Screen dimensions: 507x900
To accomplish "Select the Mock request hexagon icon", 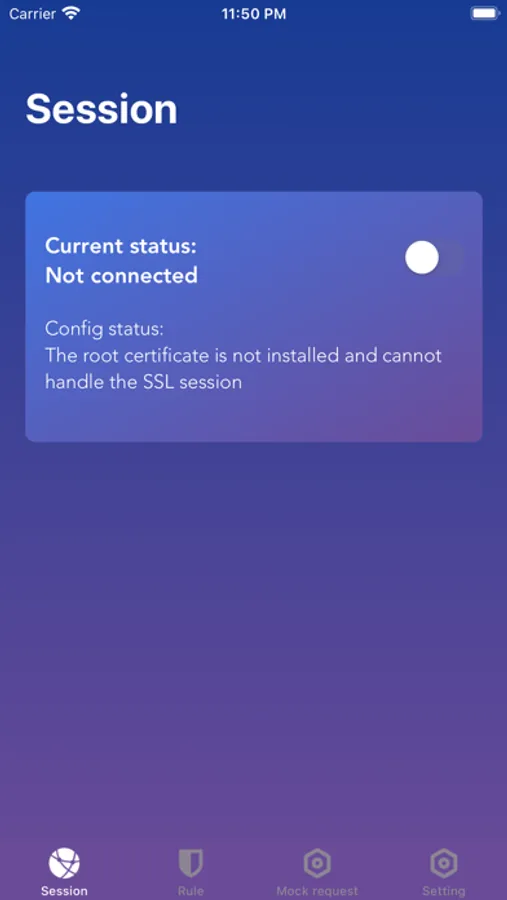I will point(317,863).
